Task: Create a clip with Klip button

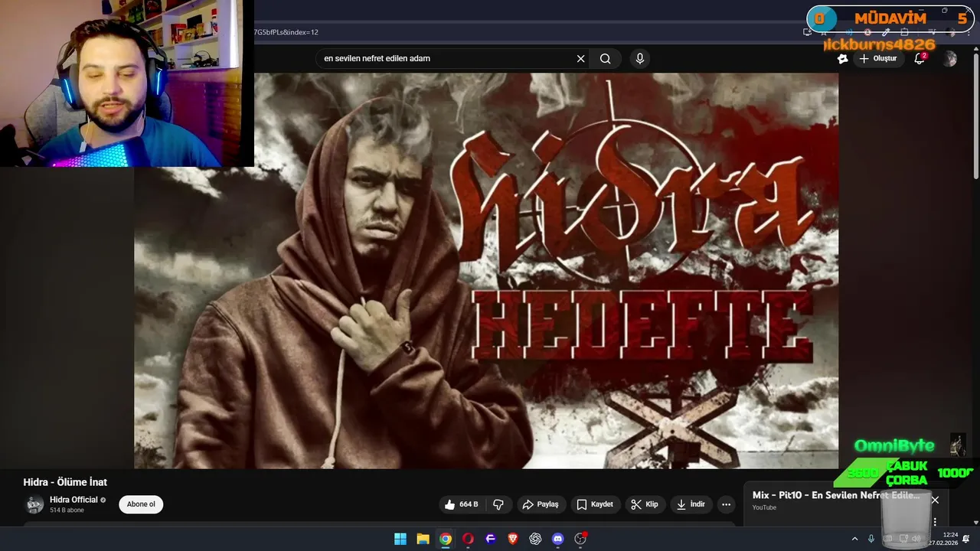Action: 644,504
